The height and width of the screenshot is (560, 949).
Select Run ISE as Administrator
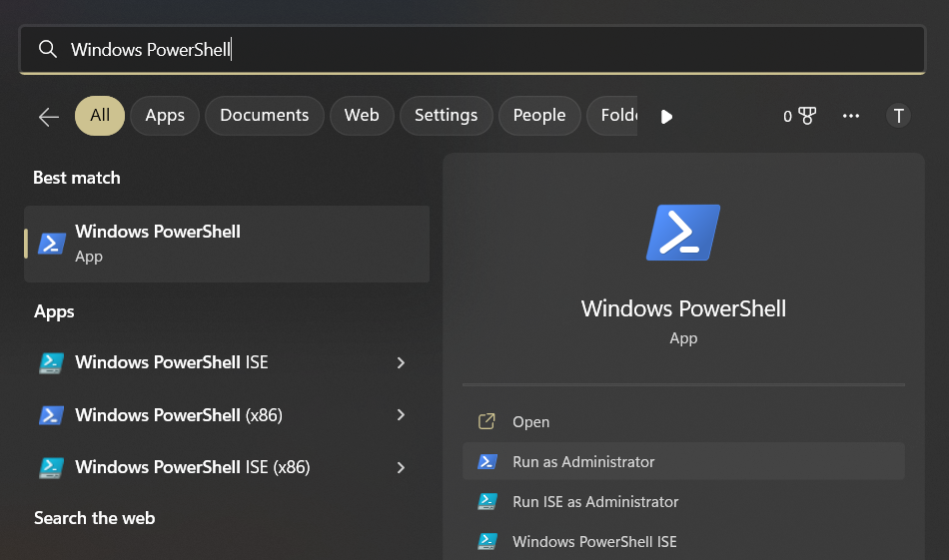595,502
